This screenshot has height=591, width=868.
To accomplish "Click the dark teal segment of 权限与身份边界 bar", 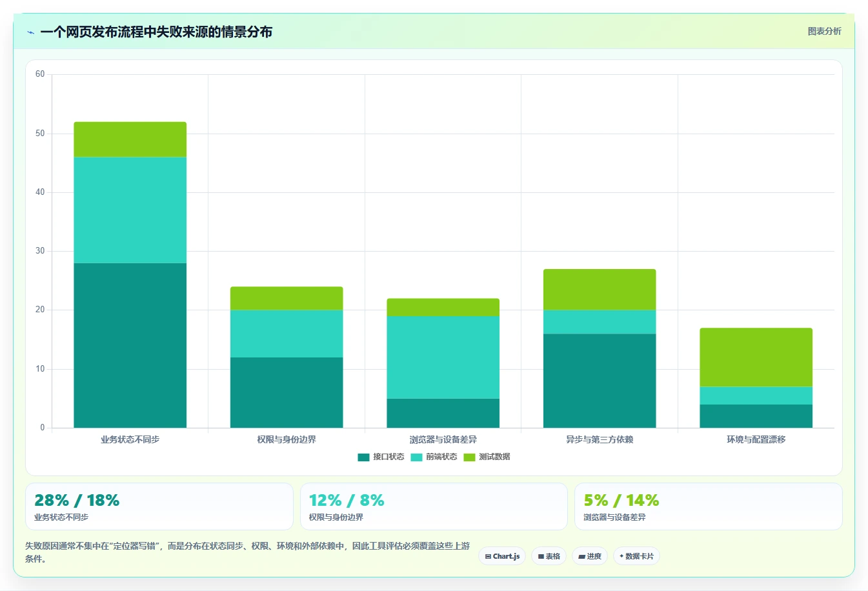I will coord(287,392).
